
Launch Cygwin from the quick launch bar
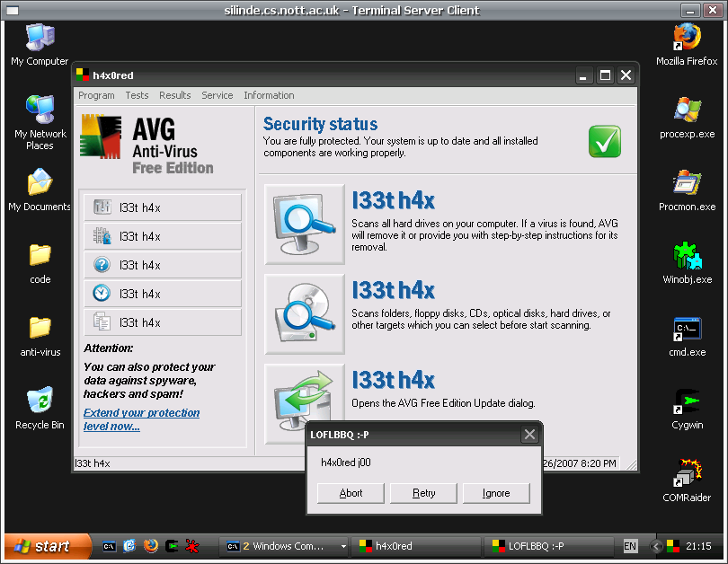coord(172,546)
